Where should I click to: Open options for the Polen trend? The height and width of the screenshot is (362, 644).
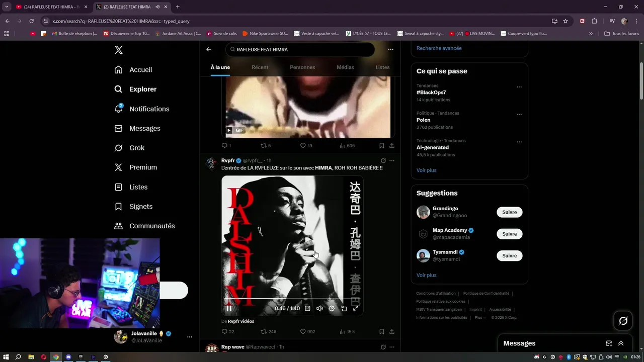[519, 115]
